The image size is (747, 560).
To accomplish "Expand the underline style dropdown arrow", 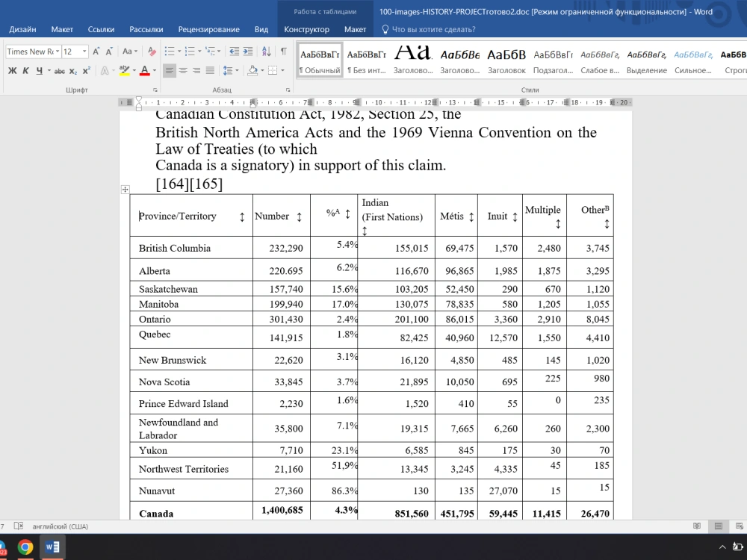I will tap(49, 71).
